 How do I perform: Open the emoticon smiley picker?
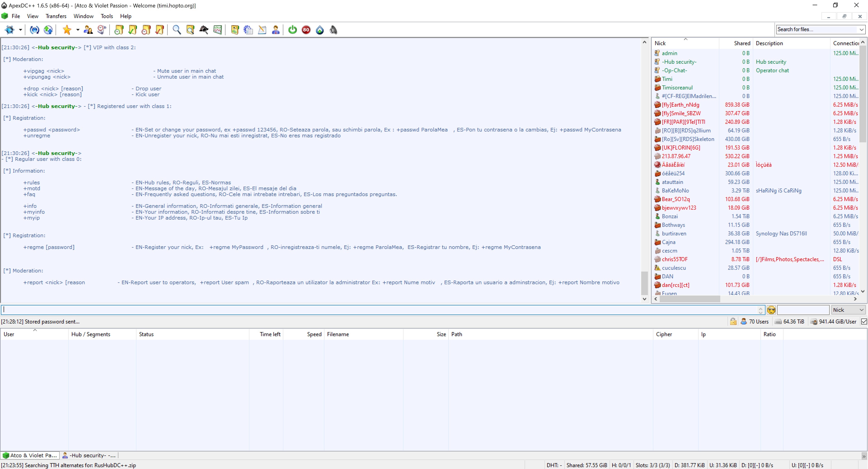pyautogui.click(x=771, y=310)
